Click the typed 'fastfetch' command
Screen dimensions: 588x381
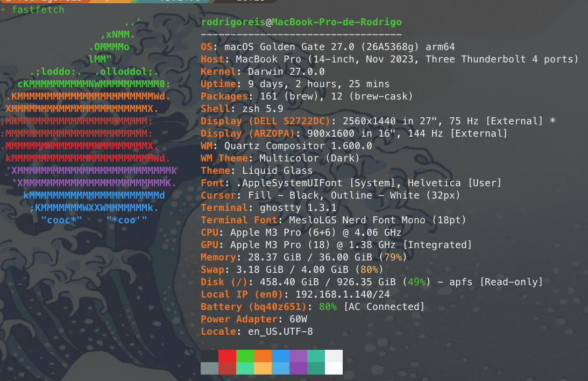point(38,10)
